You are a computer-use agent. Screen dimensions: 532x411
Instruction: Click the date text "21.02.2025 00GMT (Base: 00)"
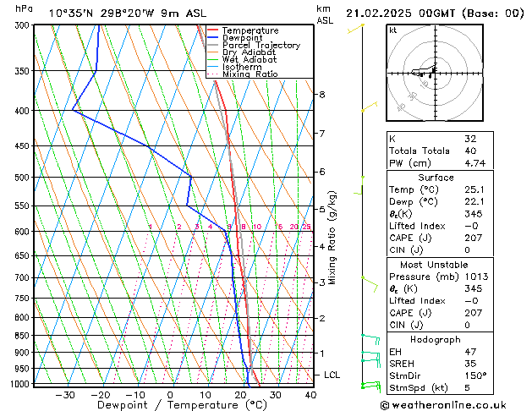(x=435, y=14)
